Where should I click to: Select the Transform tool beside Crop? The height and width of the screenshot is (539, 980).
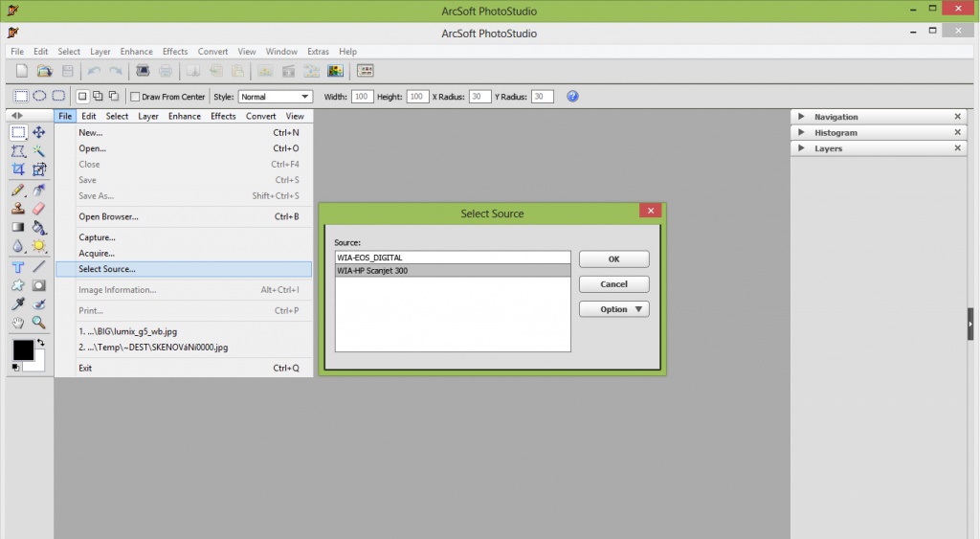click(x=38, y=168)
